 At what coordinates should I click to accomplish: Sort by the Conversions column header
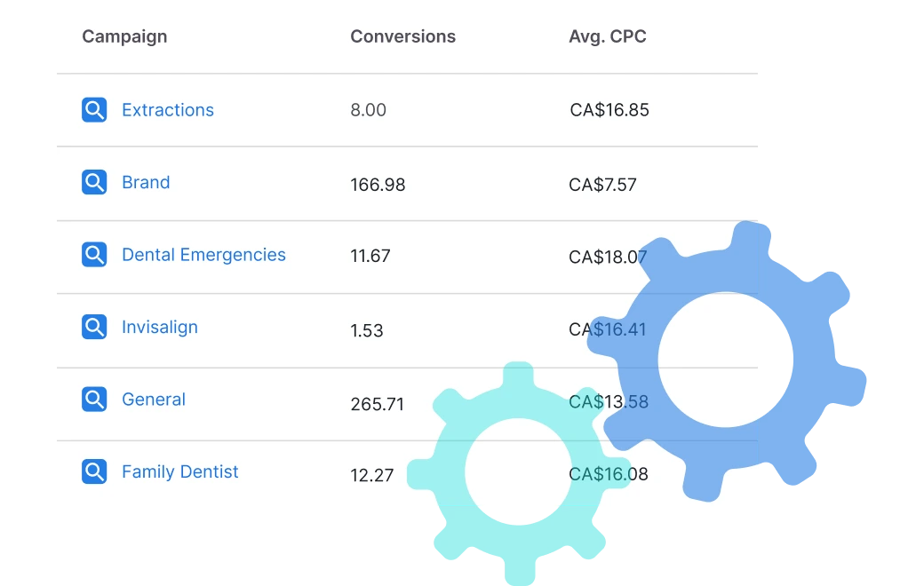[x=402, y=36]
